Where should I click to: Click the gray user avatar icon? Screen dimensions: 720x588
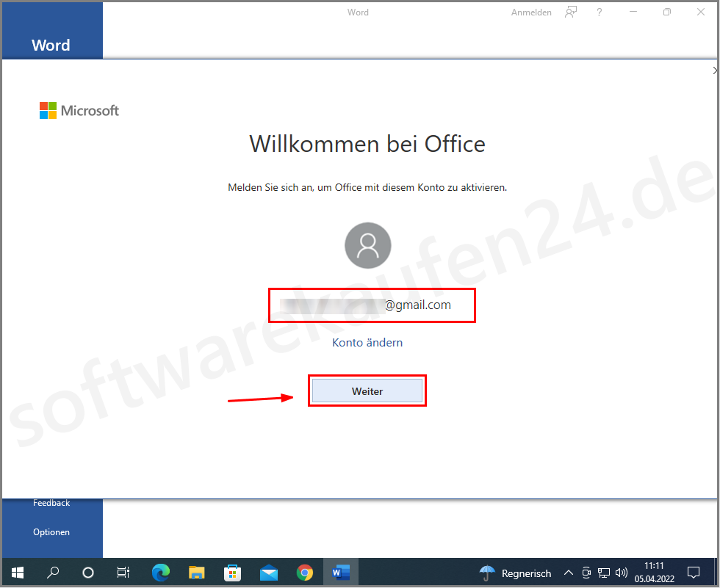point(368,245)
